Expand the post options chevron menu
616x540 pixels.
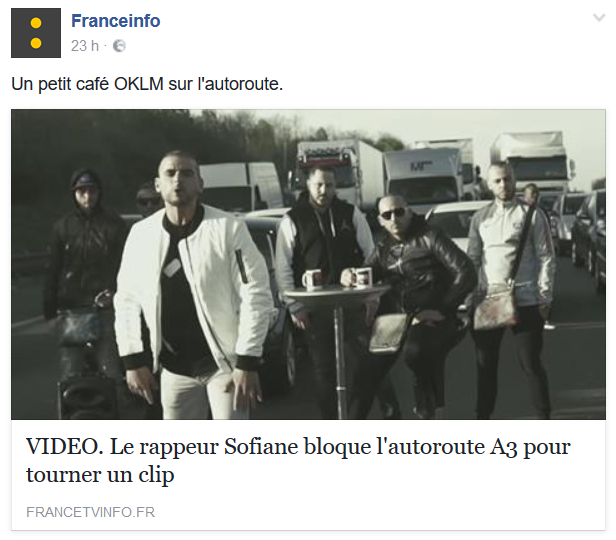point(599,18)
